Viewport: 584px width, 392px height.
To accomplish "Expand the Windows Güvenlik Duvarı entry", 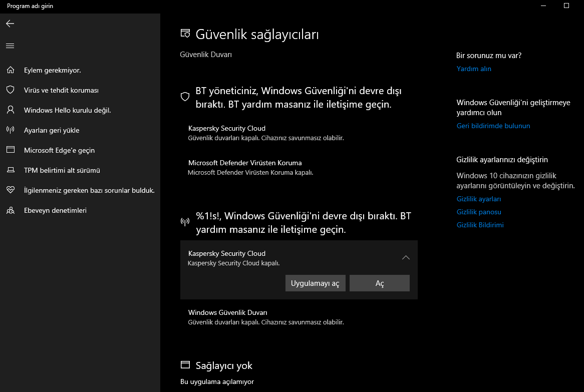I will tap(298, 317).
